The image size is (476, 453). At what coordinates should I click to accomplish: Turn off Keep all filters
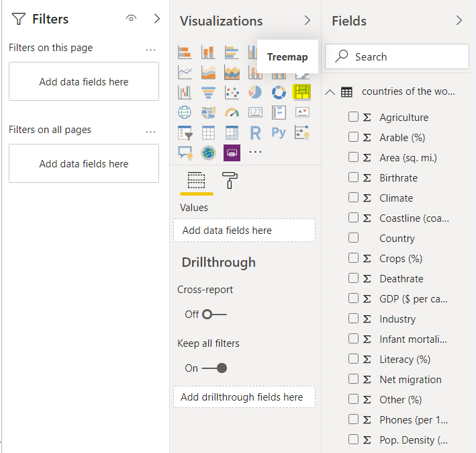[x=214, y=368]
